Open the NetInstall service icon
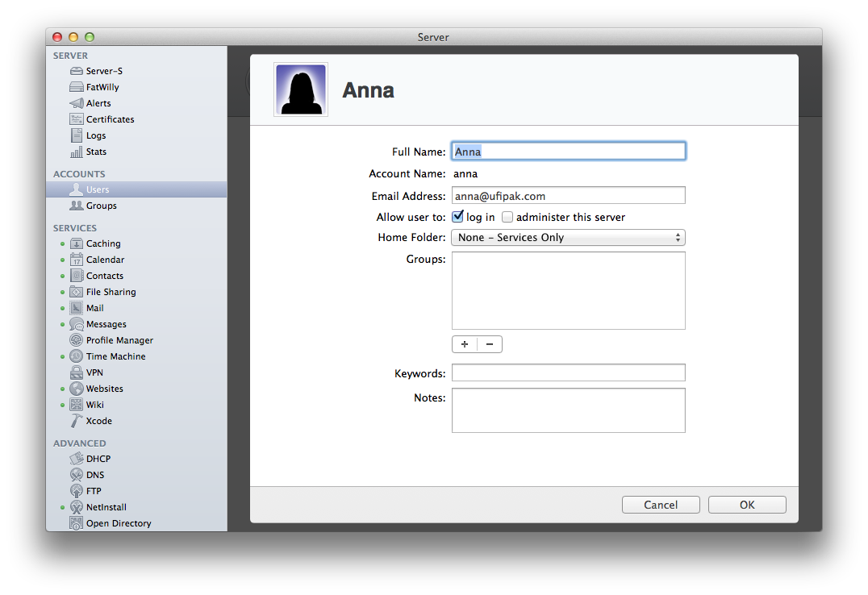Viewport: 868px width, 595px height. point(77,507)
